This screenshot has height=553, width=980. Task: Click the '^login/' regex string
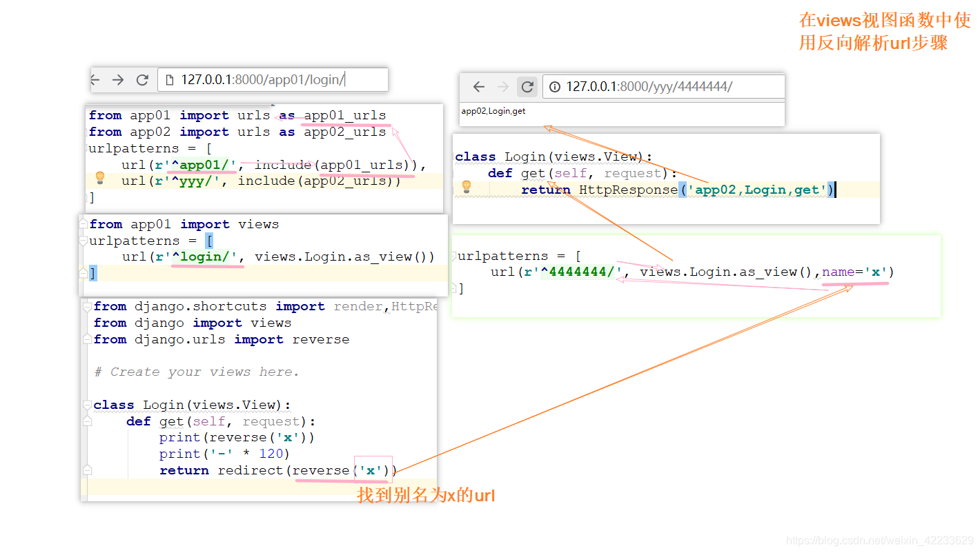pyautogui.click(x=201, y=257)
